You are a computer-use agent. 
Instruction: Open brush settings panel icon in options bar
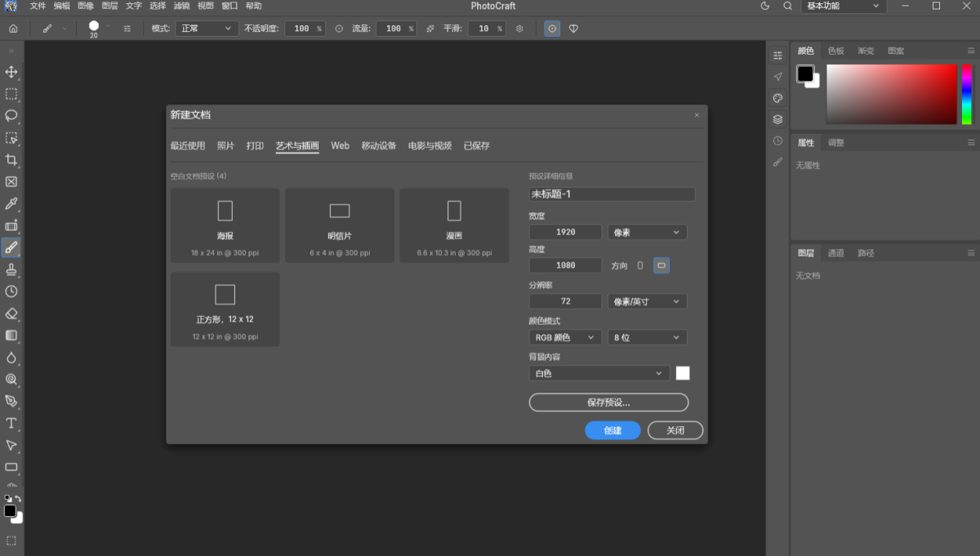pyautogui.click(x=127, y=29)
